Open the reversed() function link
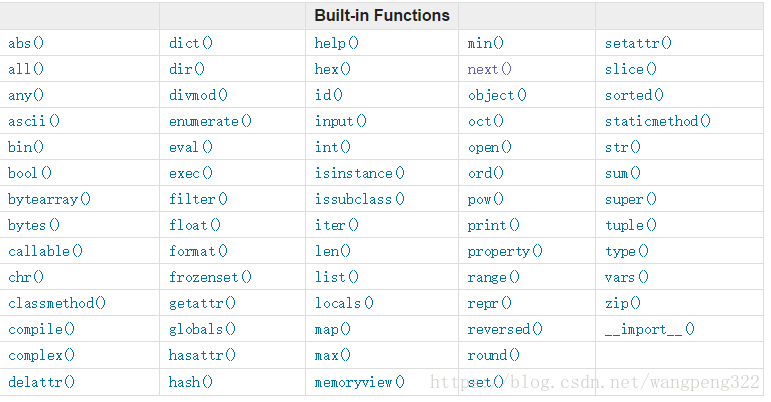Image resolution: width=771 pixels, height=402 pixels. click(x=505, y=329)
